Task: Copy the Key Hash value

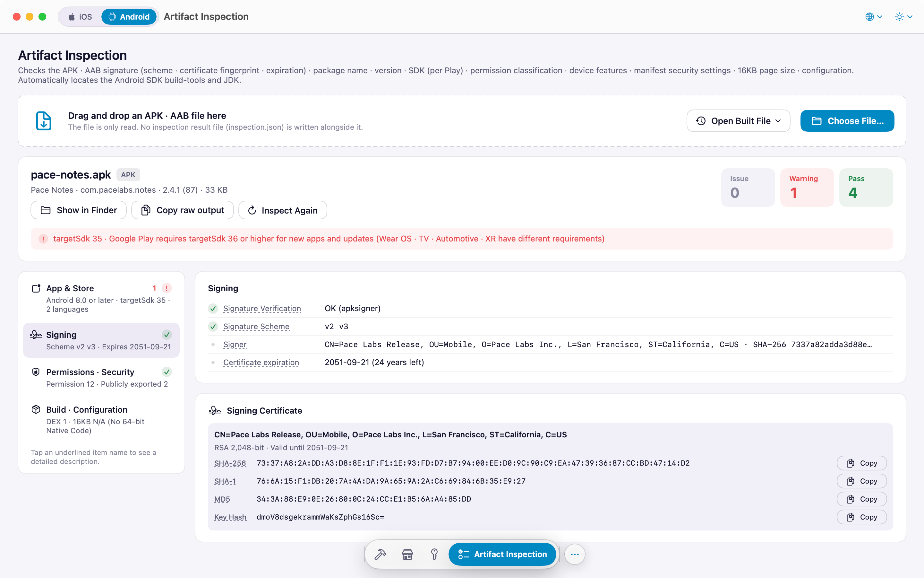Action: [862, 517]
